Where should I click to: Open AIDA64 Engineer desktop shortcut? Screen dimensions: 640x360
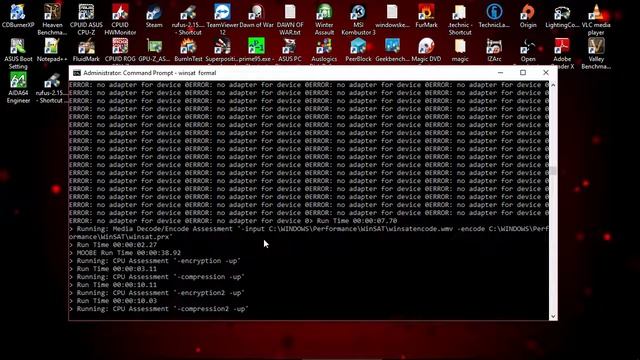click(18, 88)
